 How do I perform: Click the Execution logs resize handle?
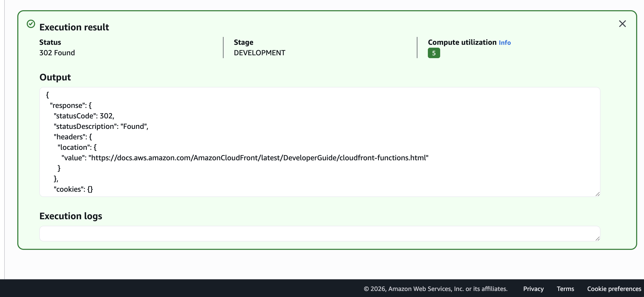click(x=597, y=239)
